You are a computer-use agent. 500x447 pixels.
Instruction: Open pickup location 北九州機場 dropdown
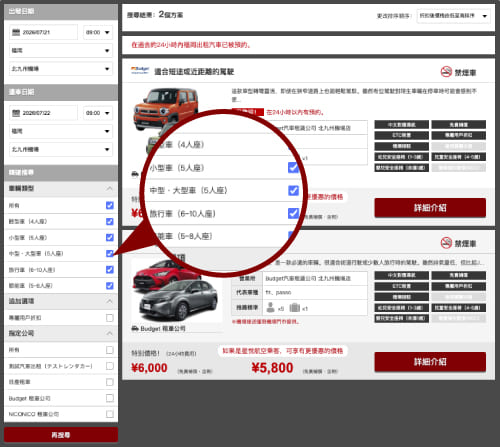(61, 69)
